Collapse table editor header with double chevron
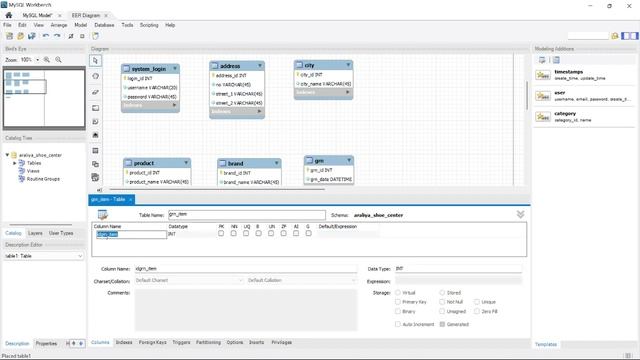 pos(520,214)
